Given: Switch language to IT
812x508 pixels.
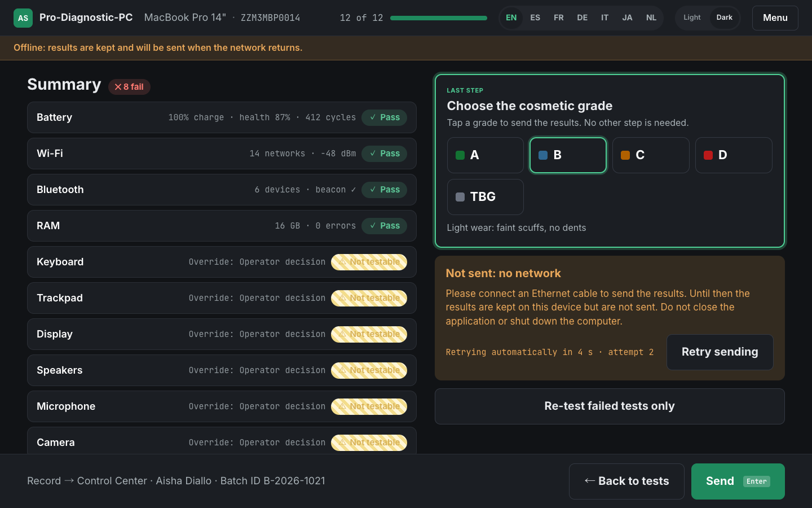Looking at the screenshot, I should pos(605,17).
